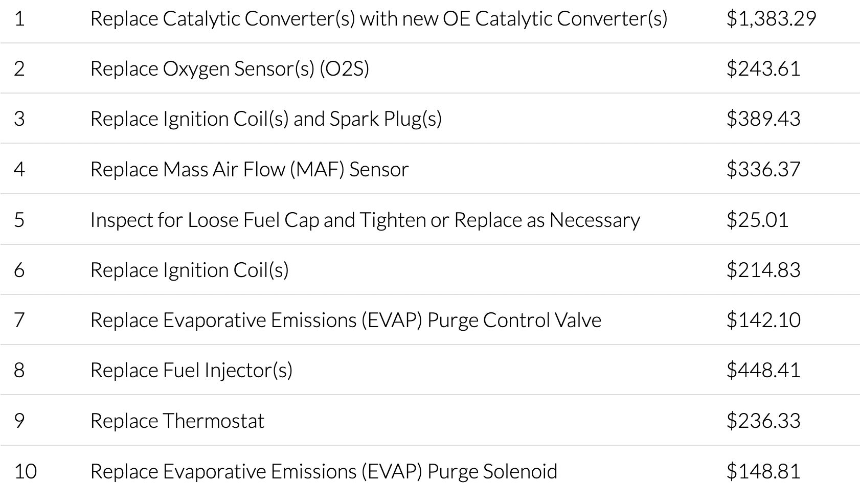Select the $236.33 cost cell

coord(763,421)
